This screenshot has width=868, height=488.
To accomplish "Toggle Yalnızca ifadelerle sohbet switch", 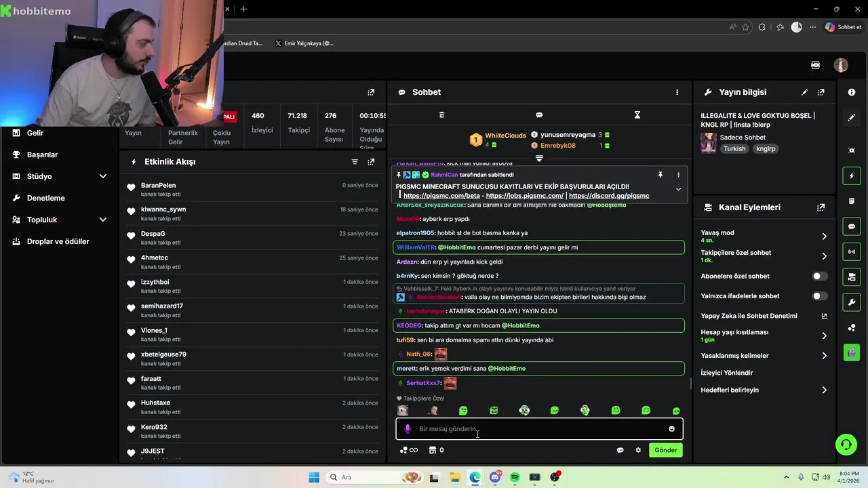I will point(819,296).
